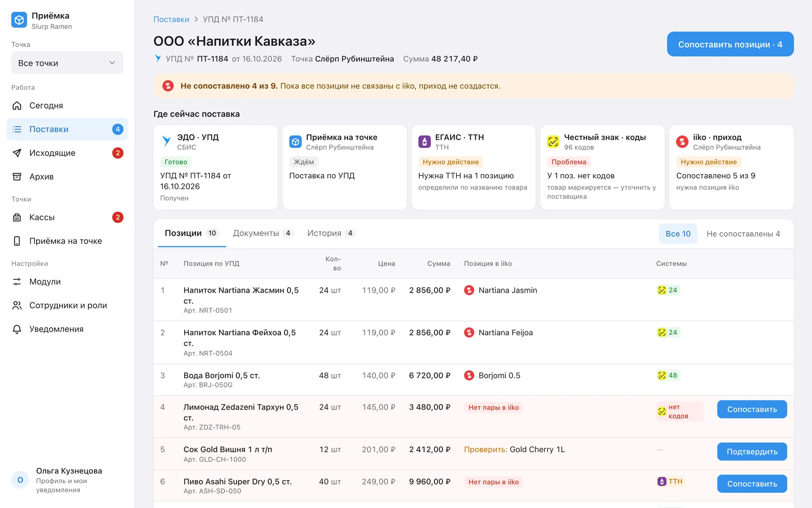Click the purple ТТН badge in Asahi row

click(670, 482)
